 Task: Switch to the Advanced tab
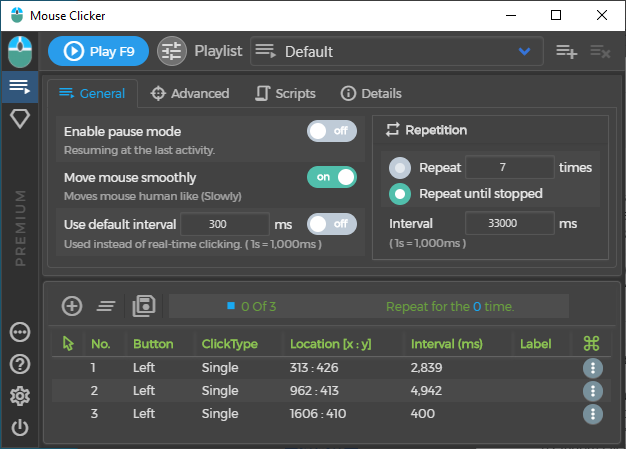click(x=190, y=94)
